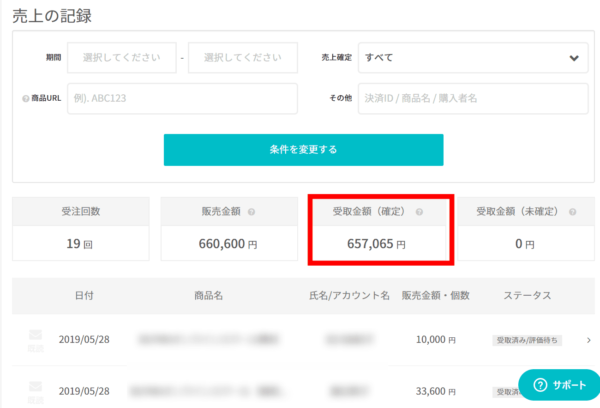600x408 pixels.
Task: Click the 売上の記録 page heading
Action: click(x=52, y=16)
